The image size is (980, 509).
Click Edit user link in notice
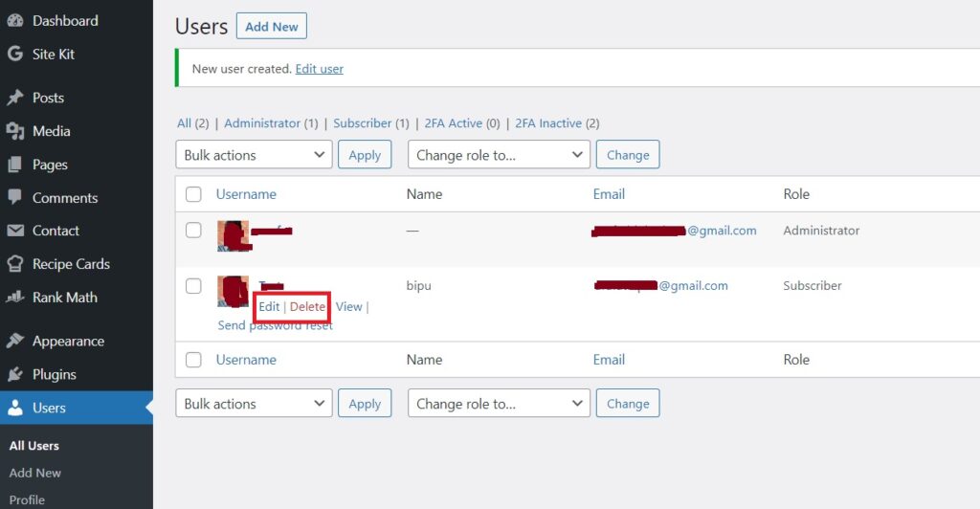pyautogui.click(x=320, y=69)
